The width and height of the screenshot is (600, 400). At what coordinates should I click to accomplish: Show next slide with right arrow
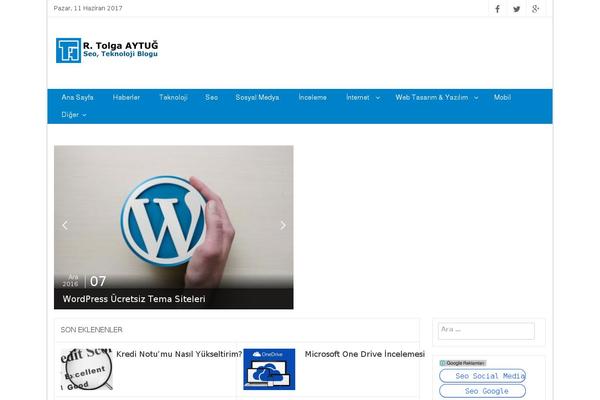pos(283,225)
